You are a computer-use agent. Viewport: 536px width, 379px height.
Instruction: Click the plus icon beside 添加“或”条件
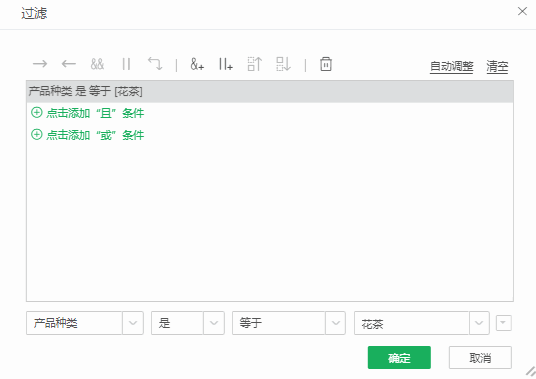37,134
